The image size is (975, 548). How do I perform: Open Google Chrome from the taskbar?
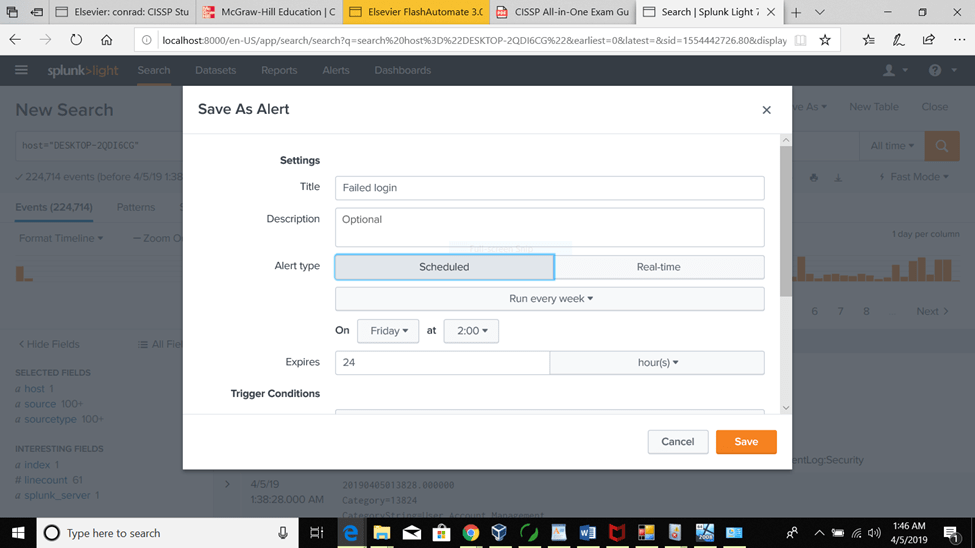click(471, 533)
